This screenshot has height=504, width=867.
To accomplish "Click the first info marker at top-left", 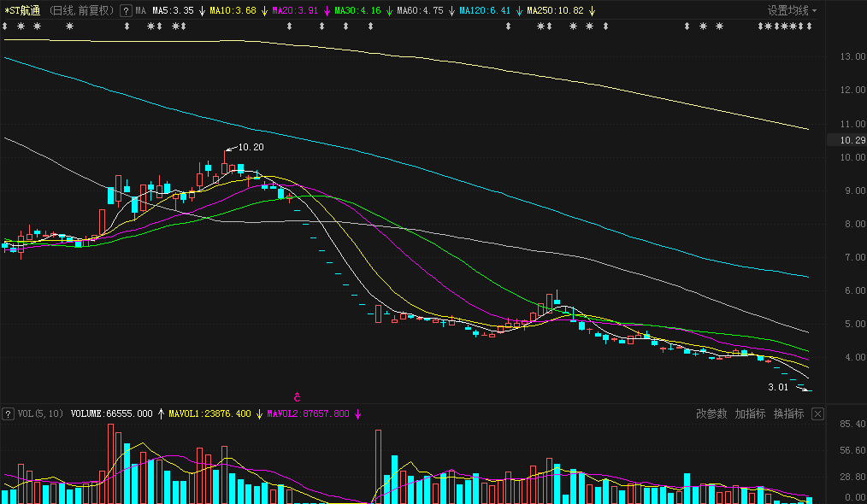I will point(5,27).
